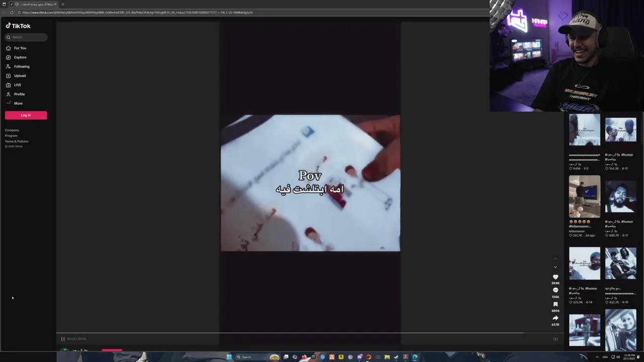Open Microsoft Edge from the taskbar
644x362 pixels.
(415, 357)
